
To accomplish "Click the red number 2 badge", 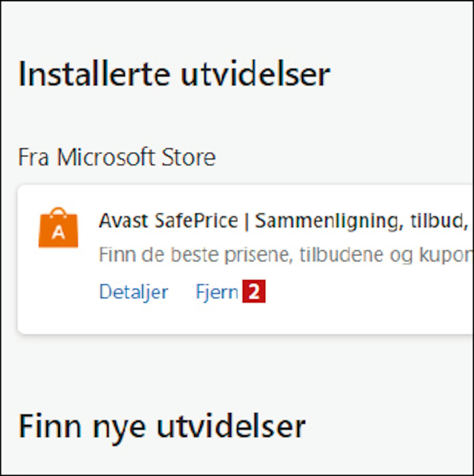I will pos(254,291).
